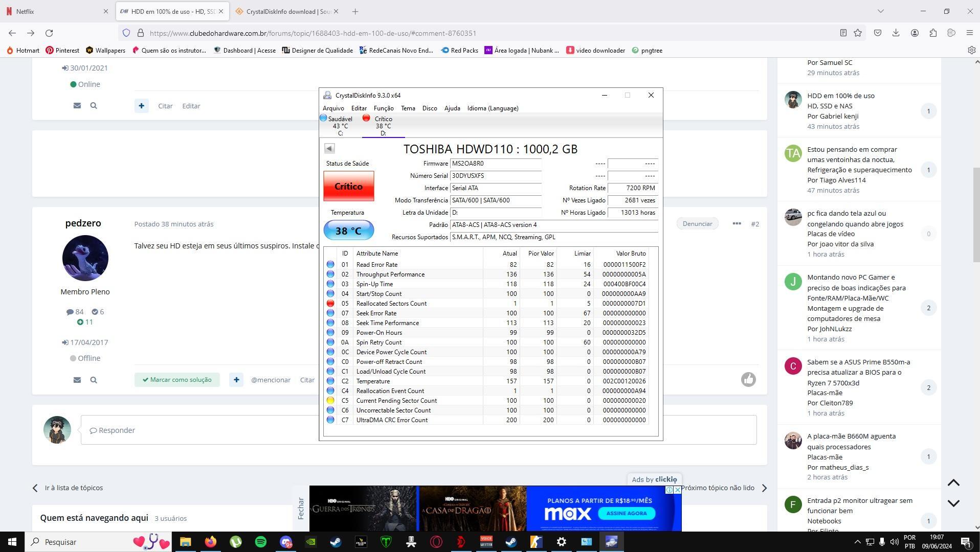Image resolution: width=980 pixels, height=552 pixels.
Task: Click the tracking protection shield icon
Action: click(126, 33)
